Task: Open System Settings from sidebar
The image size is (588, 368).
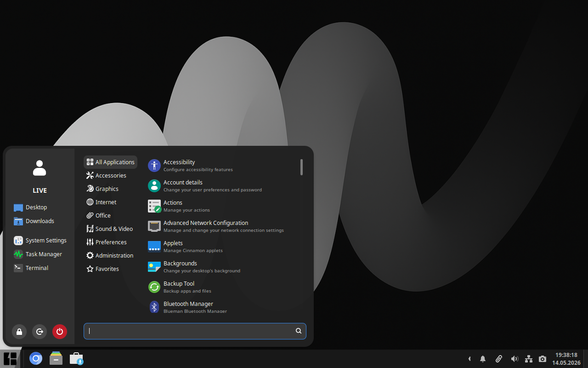Action: coord(40,241)
